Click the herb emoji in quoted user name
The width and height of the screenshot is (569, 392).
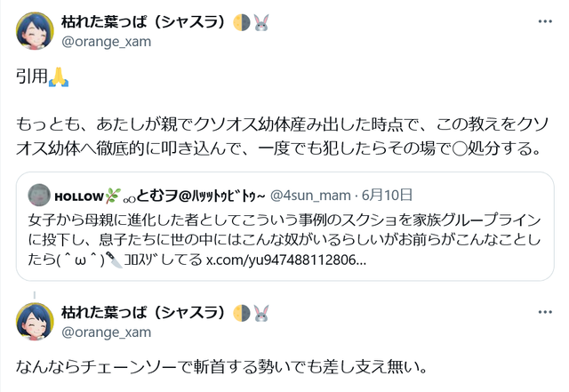coord(112,196)
